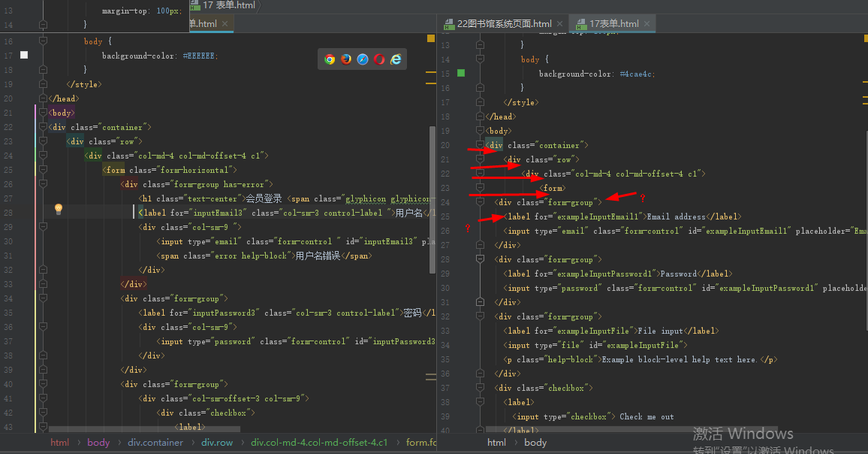Open the green #4cae4c color swatch in gutter
The width and height of the screenshot is (868, 454).
click(461, 74)
